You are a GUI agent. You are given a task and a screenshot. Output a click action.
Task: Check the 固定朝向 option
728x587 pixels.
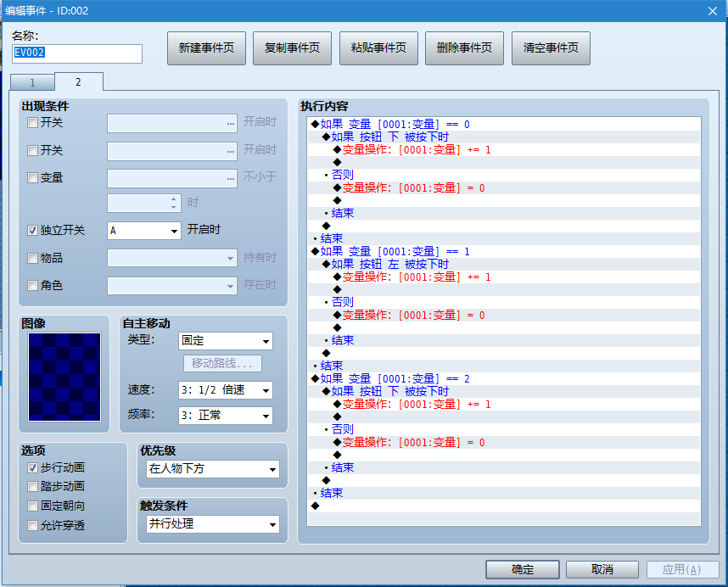tap(32, 506)
